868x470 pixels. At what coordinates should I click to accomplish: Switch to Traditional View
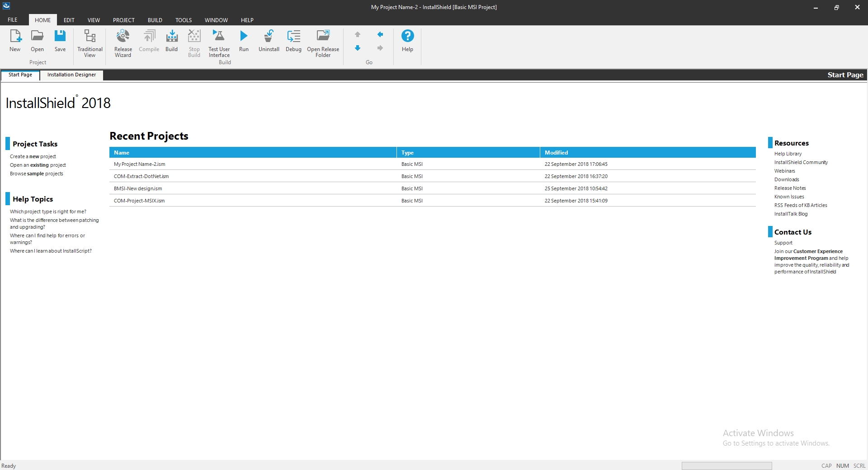(90, 43)
